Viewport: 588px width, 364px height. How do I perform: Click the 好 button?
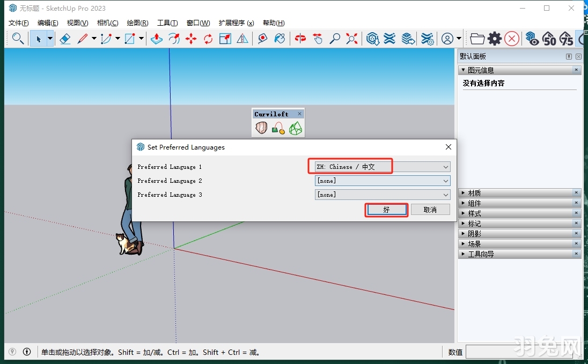pyautogui.click(x=386, y=210)
